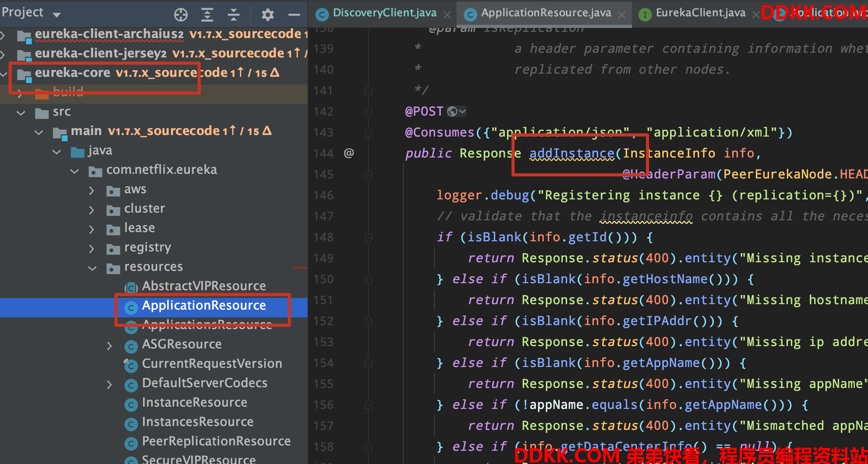Click the globe endpoint icon next to @POST

(x=452, y=112)
